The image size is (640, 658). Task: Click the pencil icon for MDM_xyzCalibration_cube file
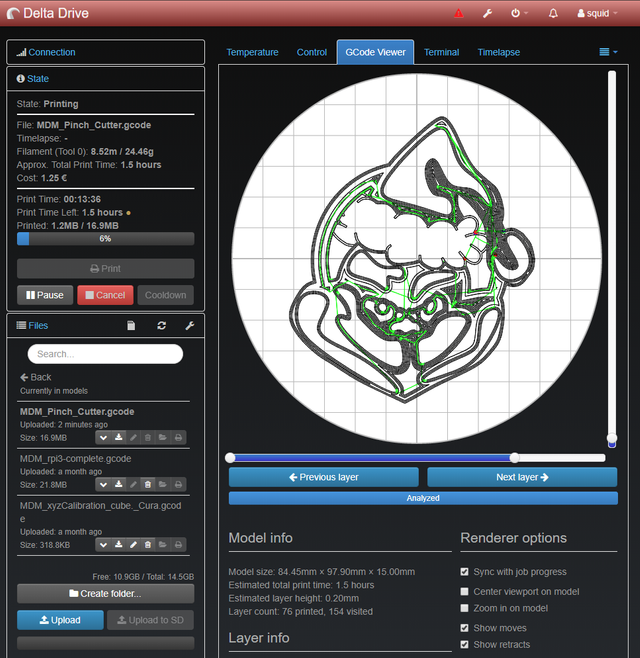pos(133,545)
